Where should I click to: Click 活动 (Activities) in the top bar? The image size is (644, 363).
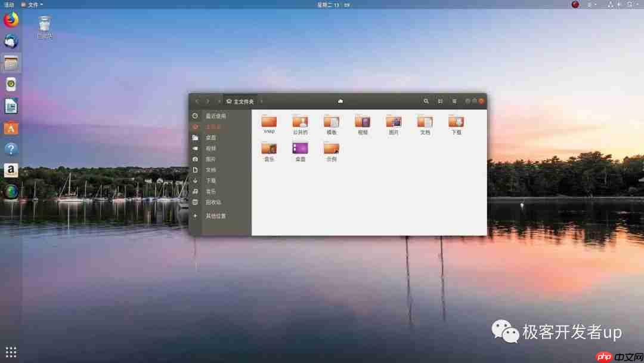click(10, 4)
